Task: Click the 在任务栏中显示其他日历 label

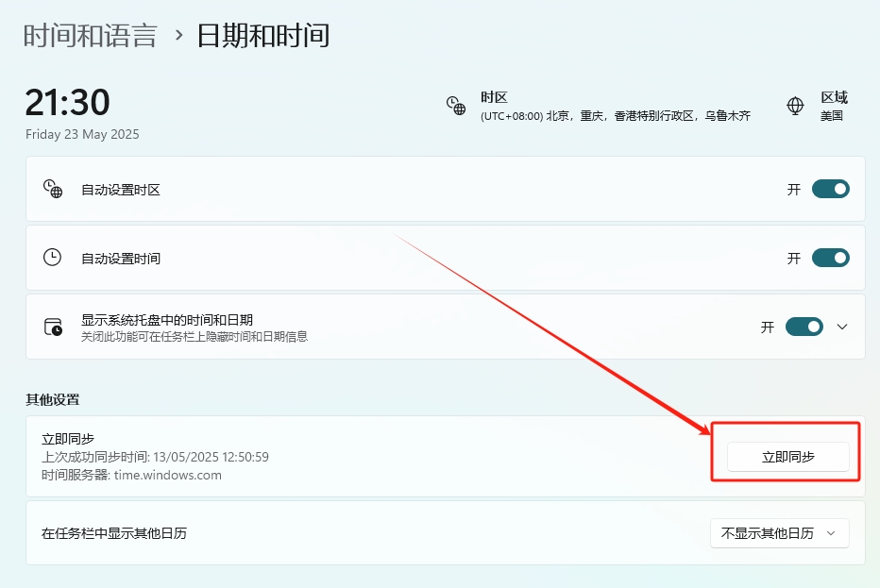Action: 114,533
